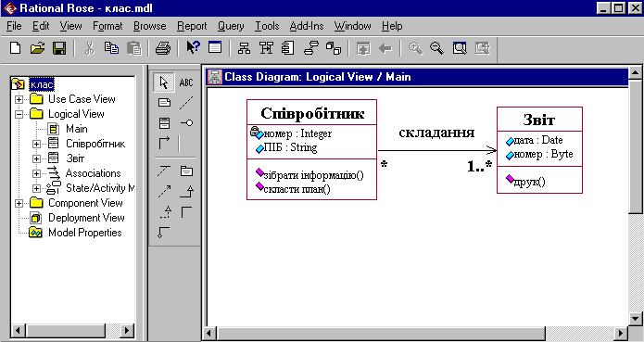Cut selection using scissors icon
This screenshot has width=644, height=342.
coord(89,48)
